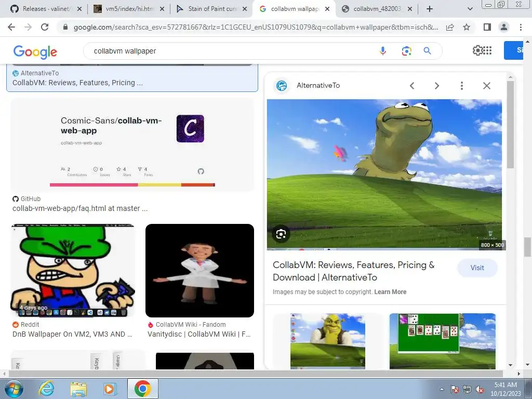Screen dimensions: 532x399
Task: Toggle Chrome side panel
Action: (487, 27)
